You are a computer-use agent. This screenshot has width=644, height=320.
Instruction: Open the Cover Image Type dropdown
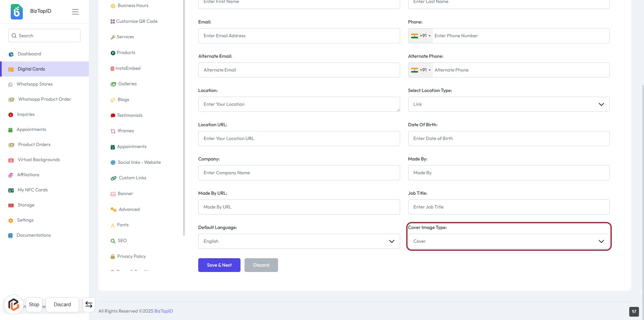(508, 241)
